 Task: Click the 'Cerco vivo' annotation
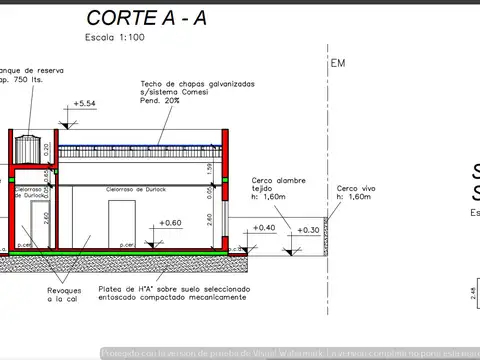point(356,189)
